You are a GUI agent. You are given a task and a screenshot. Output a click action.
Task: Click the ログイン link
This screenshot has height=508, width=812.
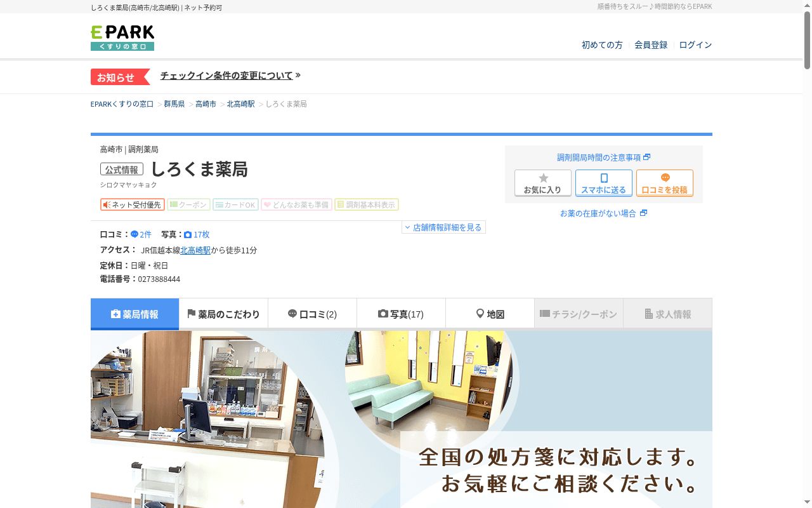[x=695, y=45]
